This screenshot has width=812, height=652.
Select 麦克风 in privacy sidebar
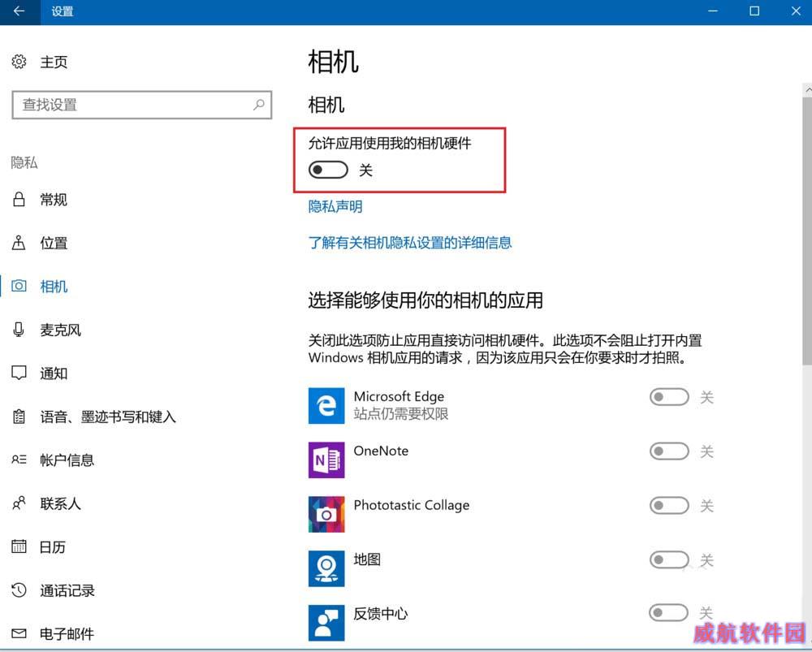click(x=61, y=330)
